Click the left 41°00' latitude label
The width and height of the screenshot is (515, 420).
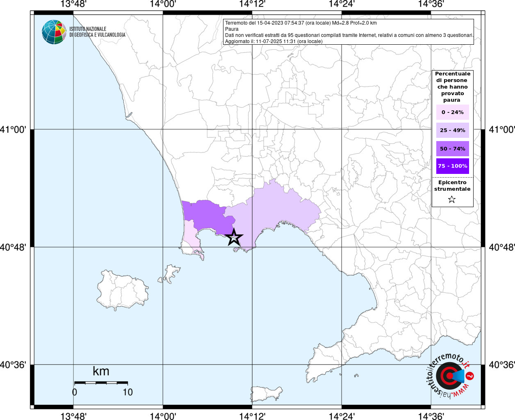13,130
